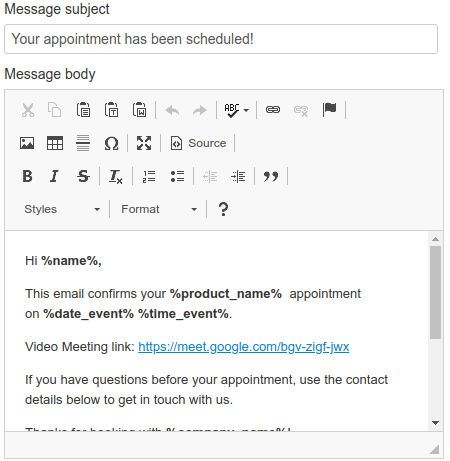Insert an image using the Image icon
Image resolution: width=450 pixels, height=461 pixels.
coord(27,143)
